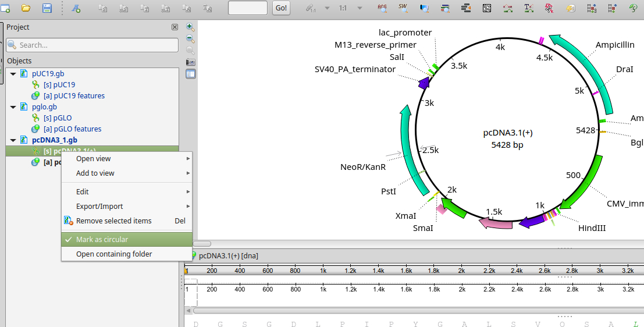Collapse the pcDNA3_1.gb document tree
The image size is (644, 327).
click(x=13, y=140)
